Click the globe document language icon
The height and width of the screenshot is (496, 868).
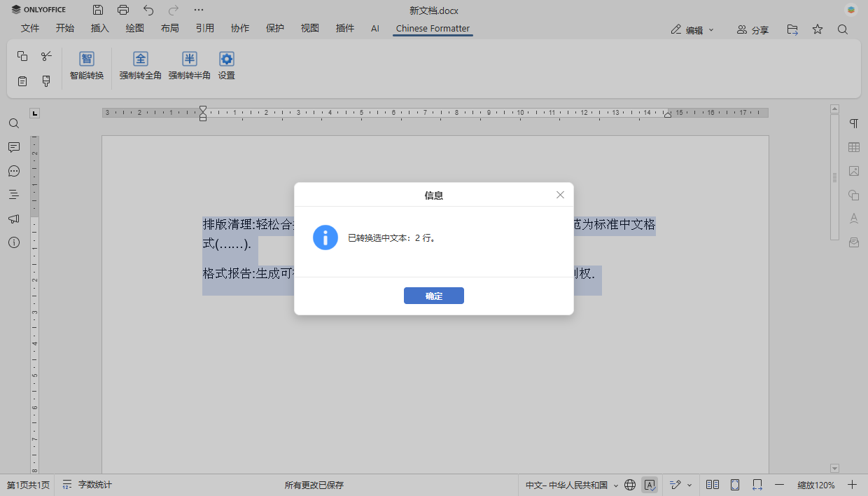[630, 485]
